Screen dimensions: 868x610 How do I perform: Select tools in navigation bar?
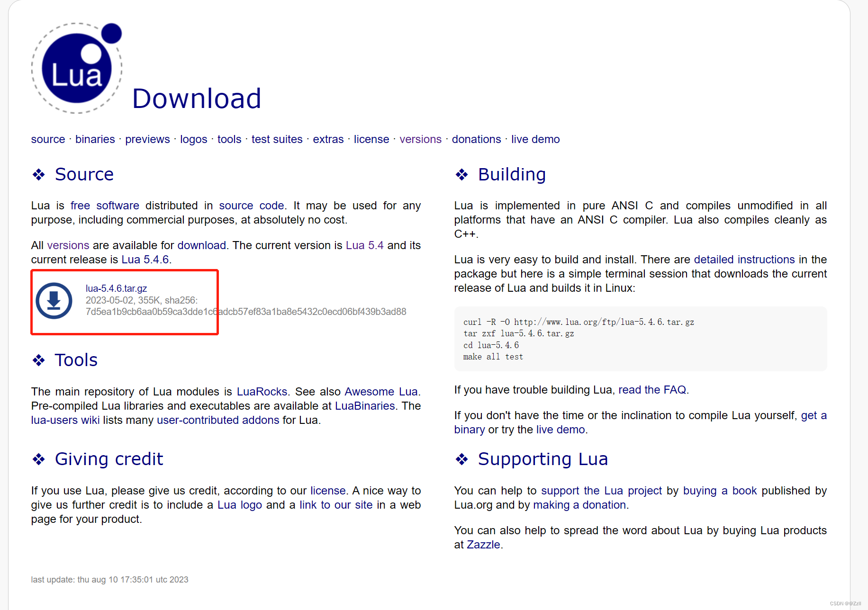pyautogui.click(x=229, y=139)
